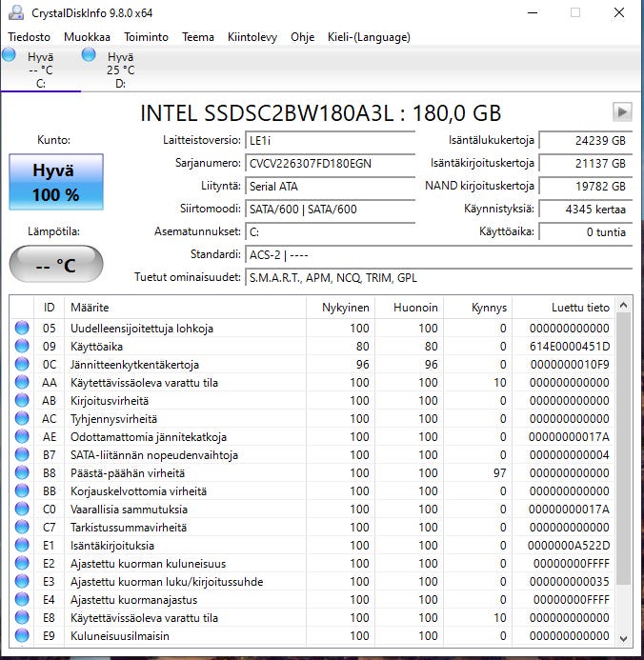Select the C: drive status orb
The image size is (644, 660).
click(x=9, y=54)
